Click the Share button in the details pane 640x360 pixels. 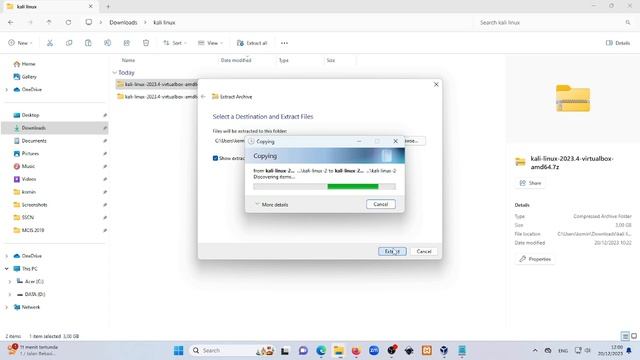click(x=530, y=183)
